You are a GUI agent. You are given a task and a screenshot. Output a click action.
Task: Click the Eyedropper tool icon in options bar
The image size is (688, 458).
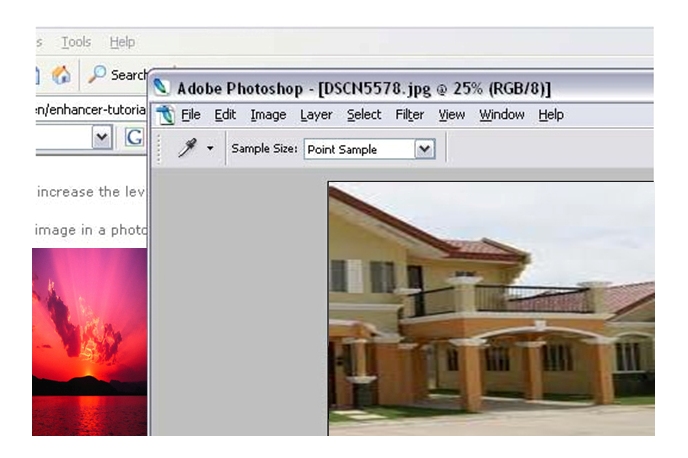pyautogui.click(x=187, y=148)
